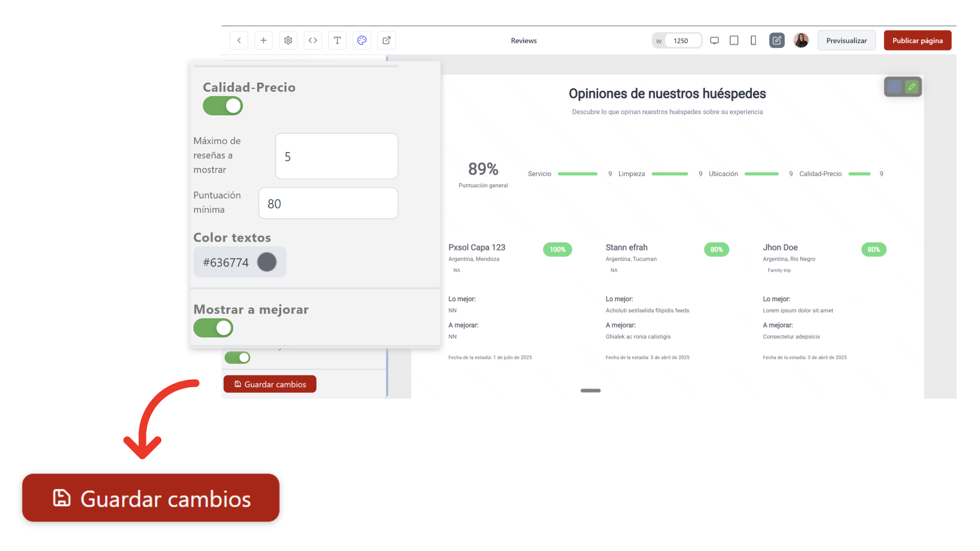Open the code editor brackets icon

click(313, 40)
